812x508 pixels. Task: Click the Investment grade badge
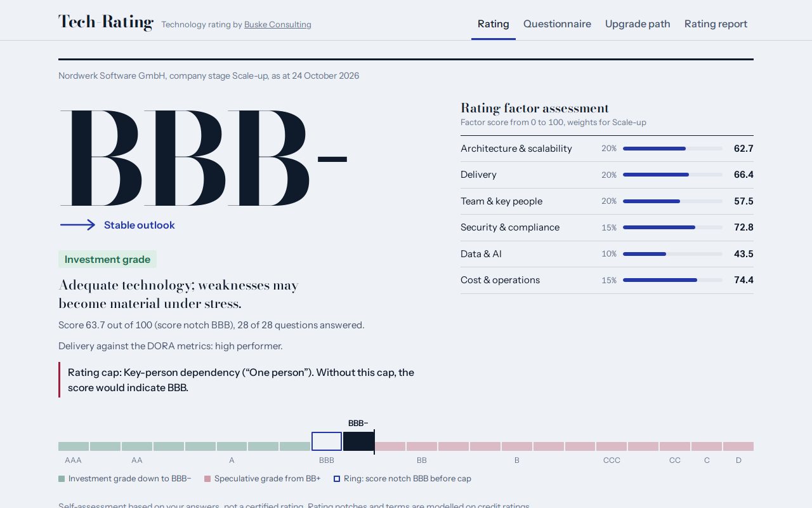point(107,259)
